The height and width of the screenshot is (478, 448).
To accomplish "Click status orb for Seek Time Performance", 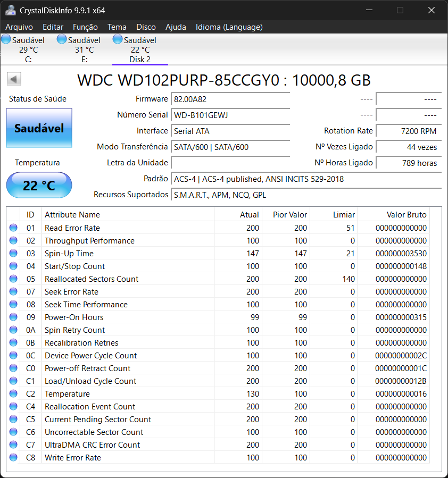I will tap(13, 304).
